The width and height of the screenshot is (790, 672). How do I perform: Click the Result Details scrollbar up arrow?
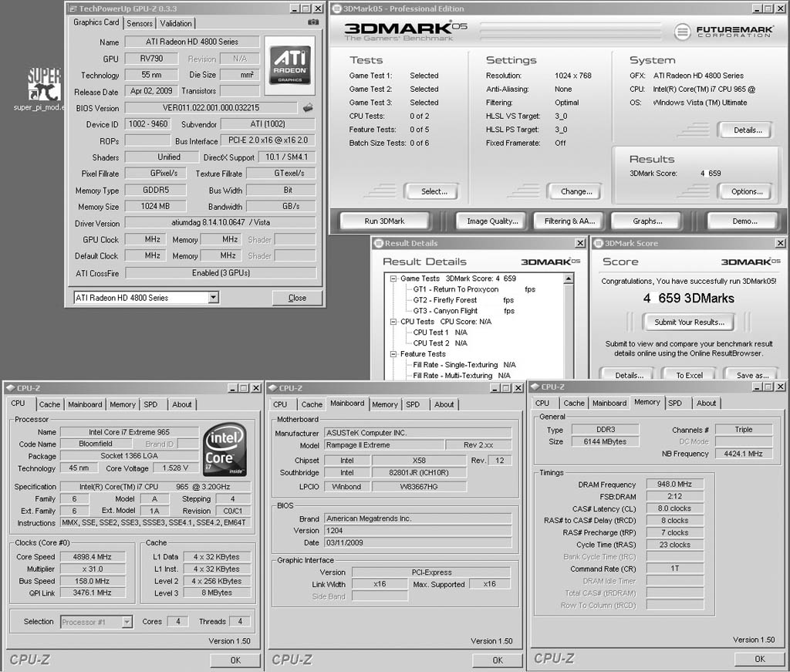click(x=569, y=279)
